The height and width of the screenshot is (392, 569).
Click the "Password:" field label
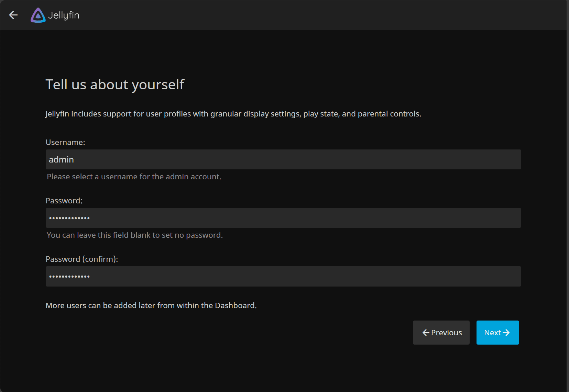pyautogui.click(x=64, y=201)
